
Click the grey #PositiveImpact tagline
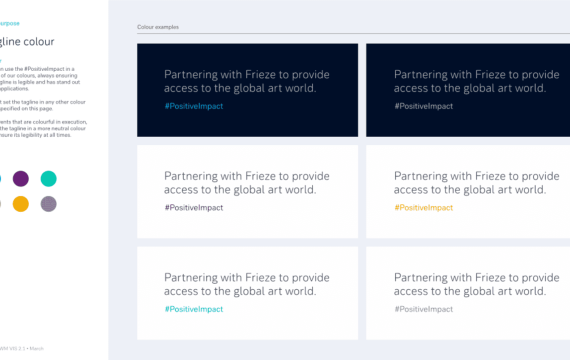coord(424,309)
